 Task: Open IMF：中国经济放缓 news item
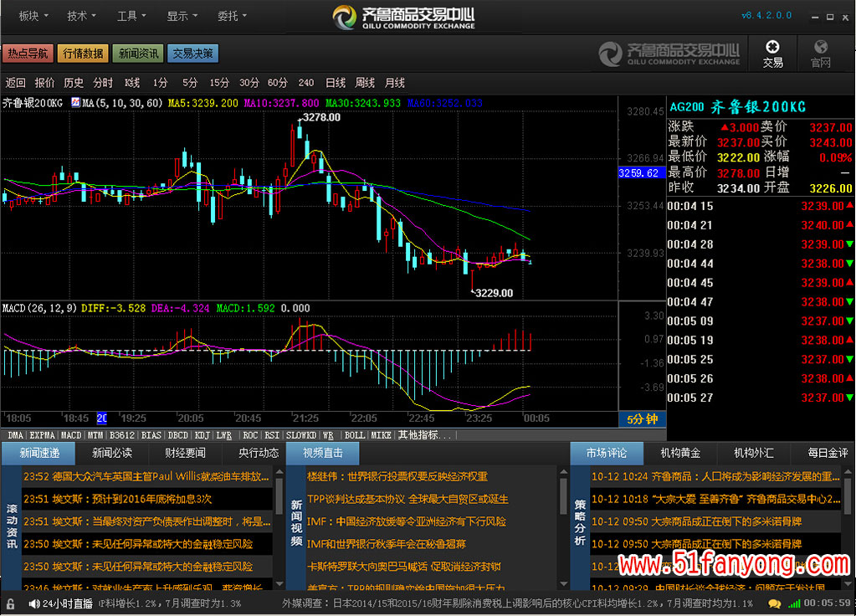(407, 521)
